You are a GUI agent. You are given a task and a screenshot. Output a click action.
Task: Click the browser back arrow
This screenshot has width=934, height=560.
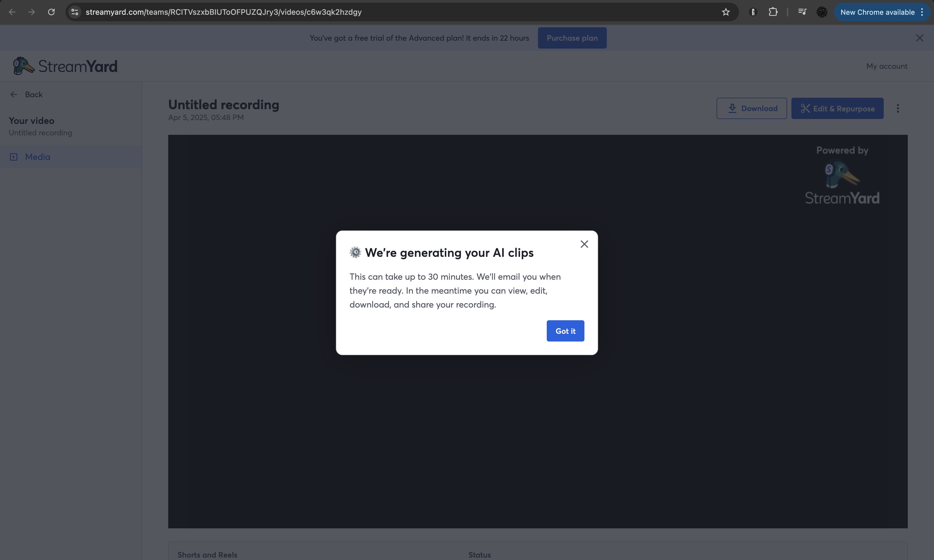pyautogui.click(x=12, y=12)
